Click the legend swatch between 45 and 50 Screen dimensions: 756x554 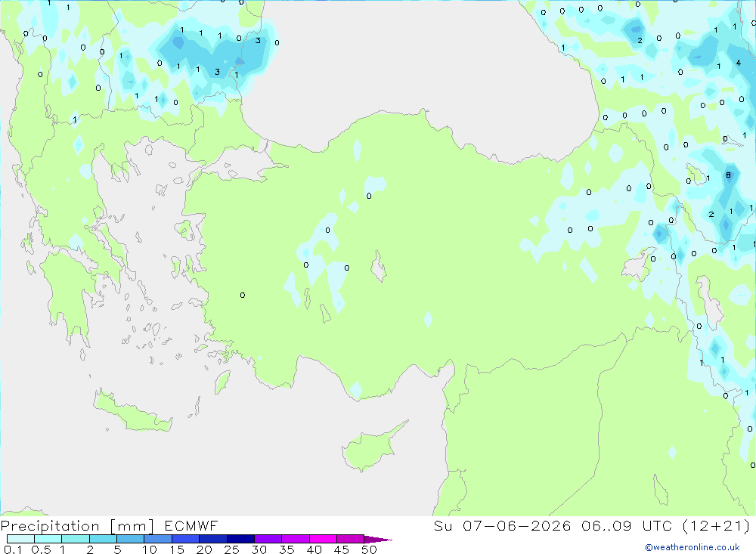pos(350,539)
